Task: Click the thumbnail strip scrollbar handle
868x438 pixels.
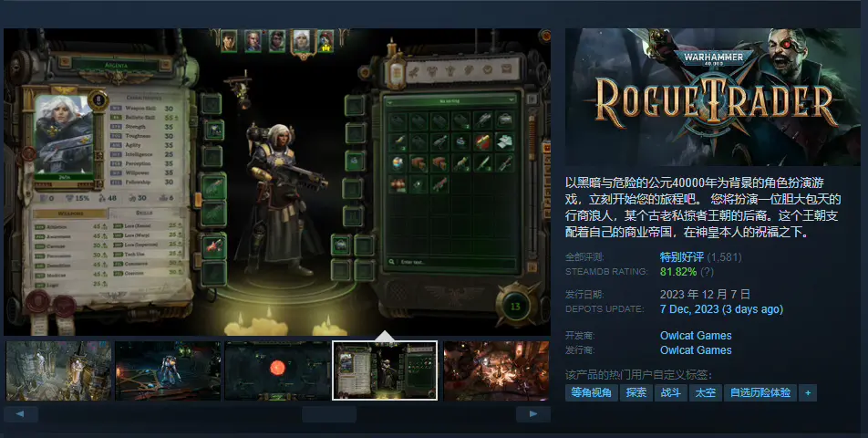Action: pos(328,414)
